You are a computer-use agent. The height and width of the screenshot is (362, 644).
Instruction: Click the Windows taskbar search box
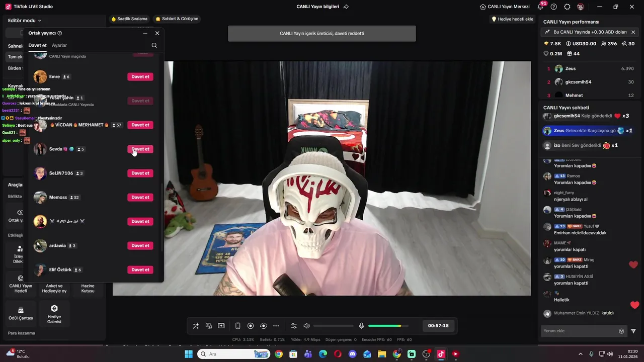[233, 354]
